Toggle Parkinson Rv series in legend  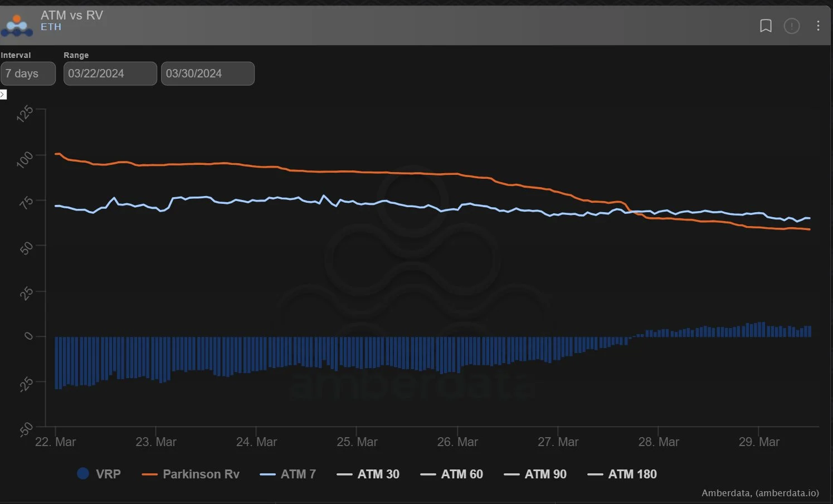click(191, 474)
